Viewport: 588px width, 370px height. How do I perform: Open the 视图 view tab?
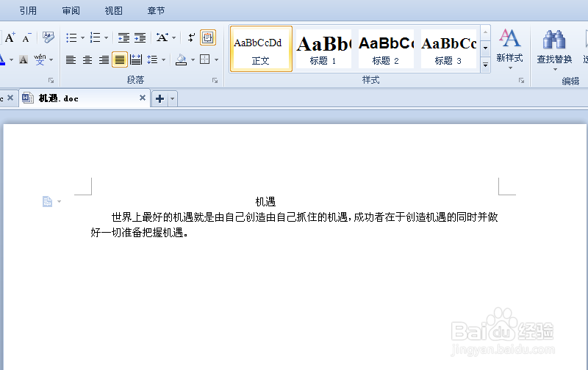[114, 11]
